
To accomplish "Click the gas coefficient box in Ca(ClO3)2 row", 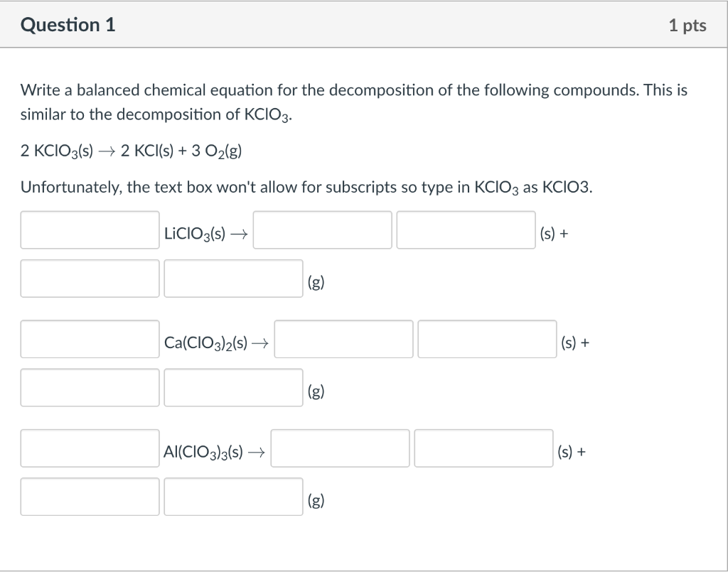I will tap(90, 387).
